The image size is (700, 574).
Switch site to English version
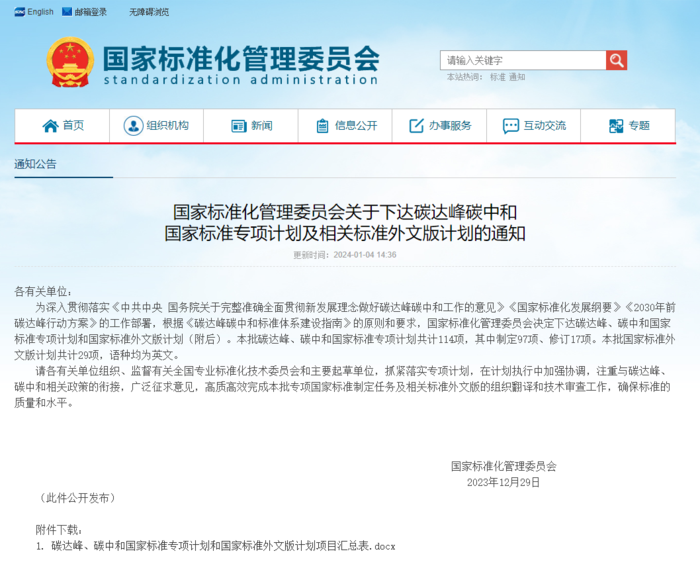(x=40, y=12)
